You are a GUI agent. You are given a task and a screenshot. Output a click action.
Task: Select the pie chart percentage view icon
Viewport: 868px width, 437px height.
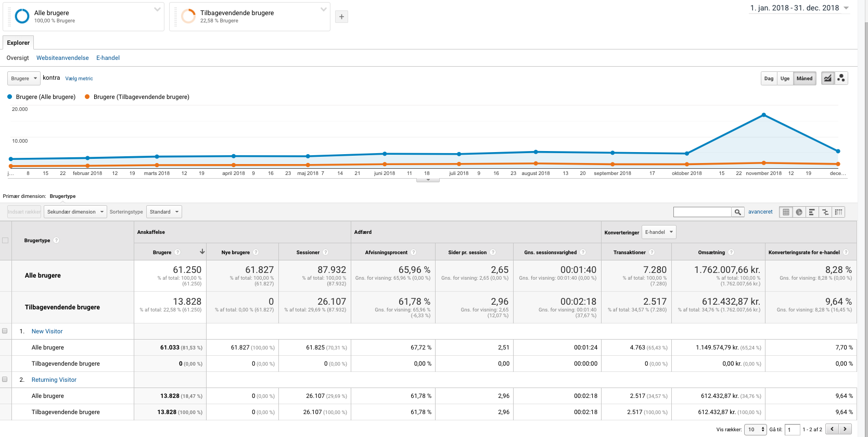click(799, 212)
